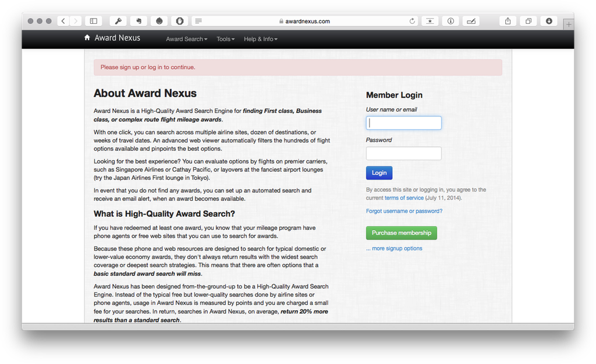The height and width of the screenshot is (364, 596).
Task: Show all tabs overview
Action: click(528, 22)
